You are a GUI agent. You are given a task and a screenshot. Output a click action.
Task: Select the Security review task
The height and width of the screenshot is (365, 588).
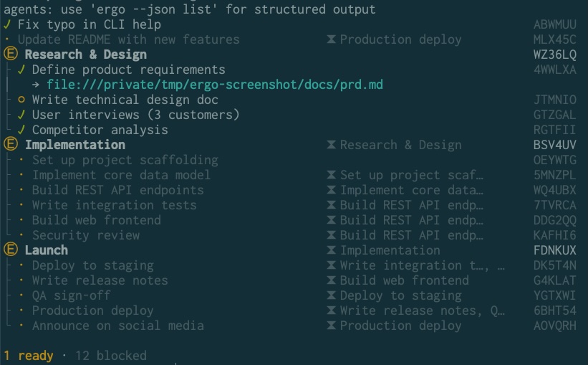[x=85, y=235]
